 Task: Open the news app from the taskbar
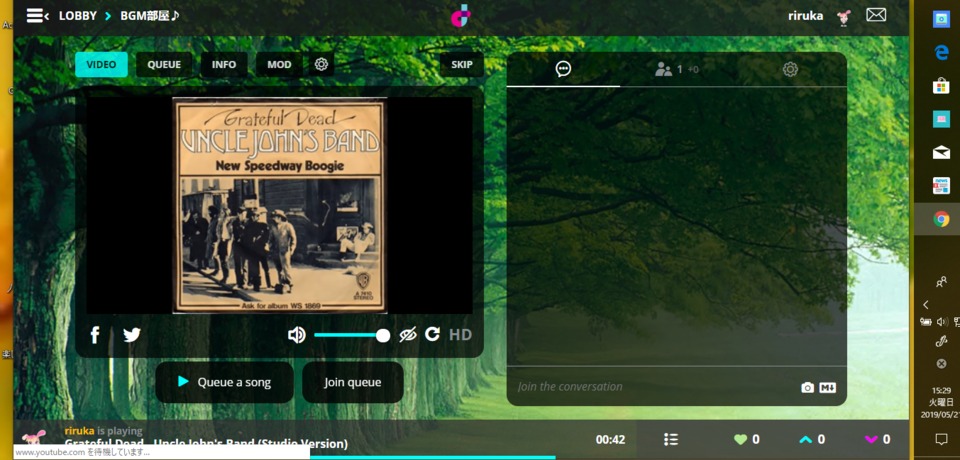[x=941, y=185]
